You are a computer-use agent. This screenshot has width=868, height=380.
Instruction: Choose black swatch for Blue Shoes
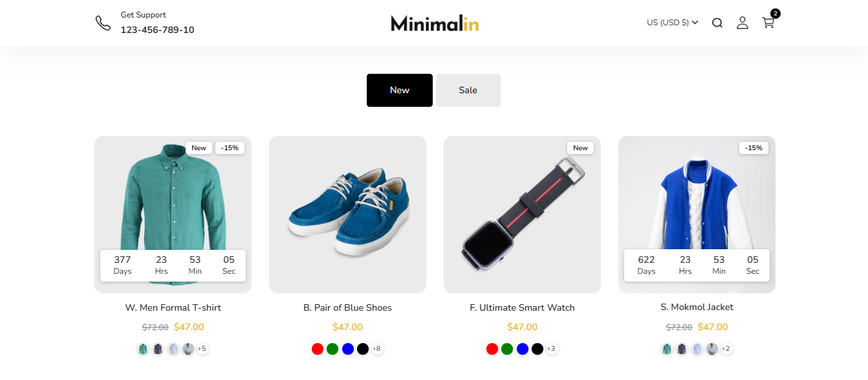363,349
